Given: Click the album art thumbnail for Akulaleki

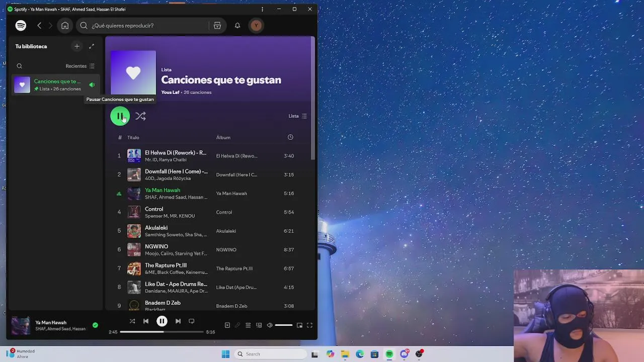Looking at the screenshot, I should [134, 231].
